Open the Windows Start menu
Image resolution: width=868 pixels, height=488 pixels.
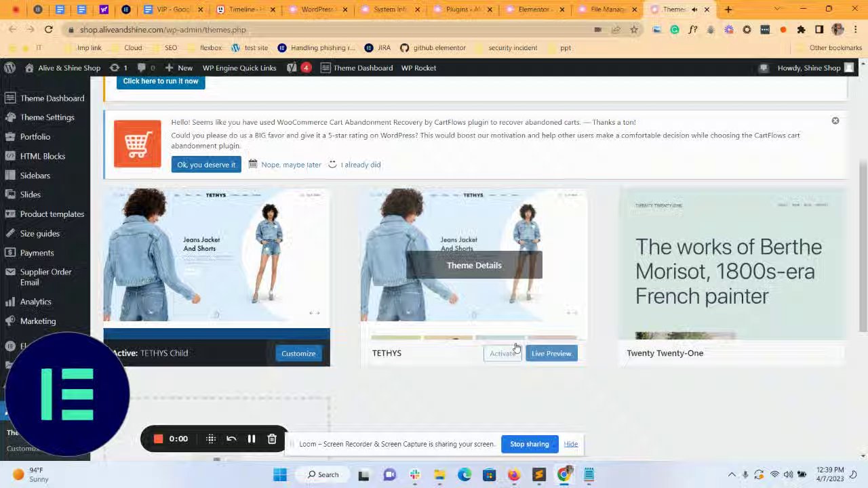279,474
